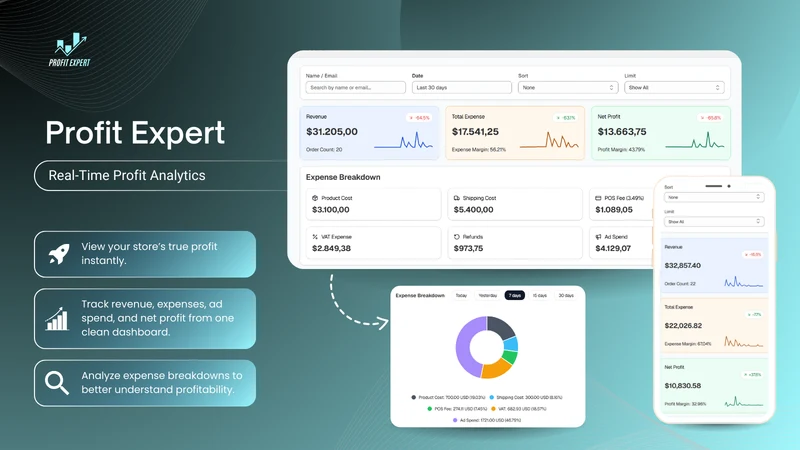Click the VAT Expense percent icon

point(315,237)
